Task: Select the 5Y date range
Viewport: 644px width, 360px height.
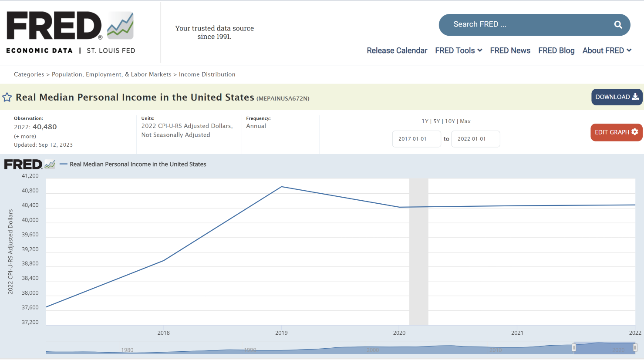Action: (437, 121)
